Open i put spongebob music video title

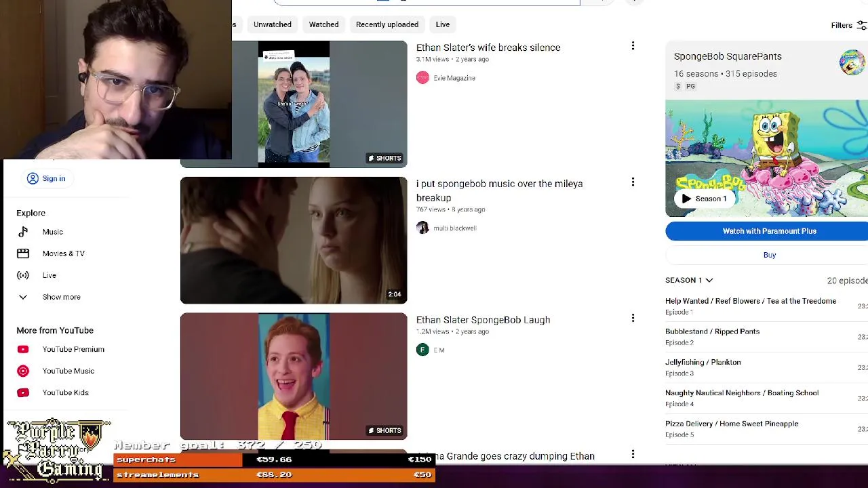click(x=499, y=190)
